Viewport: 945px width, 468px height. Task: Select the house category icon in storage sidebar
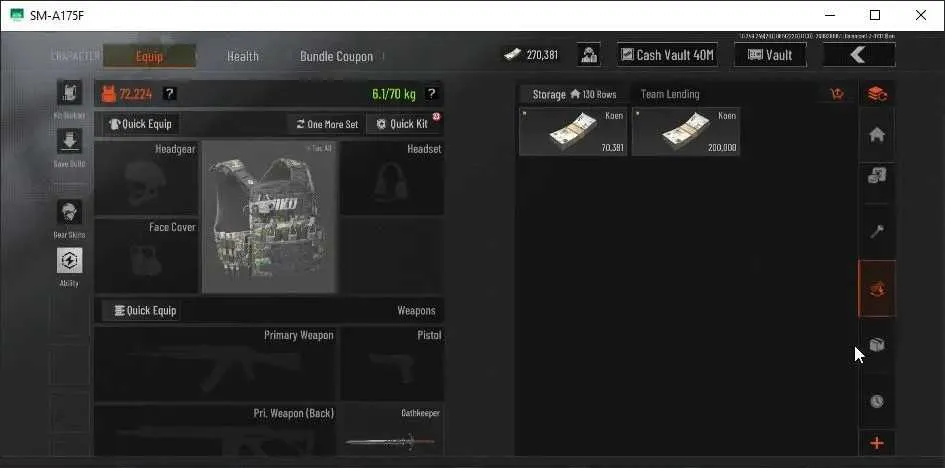(877, 136)
